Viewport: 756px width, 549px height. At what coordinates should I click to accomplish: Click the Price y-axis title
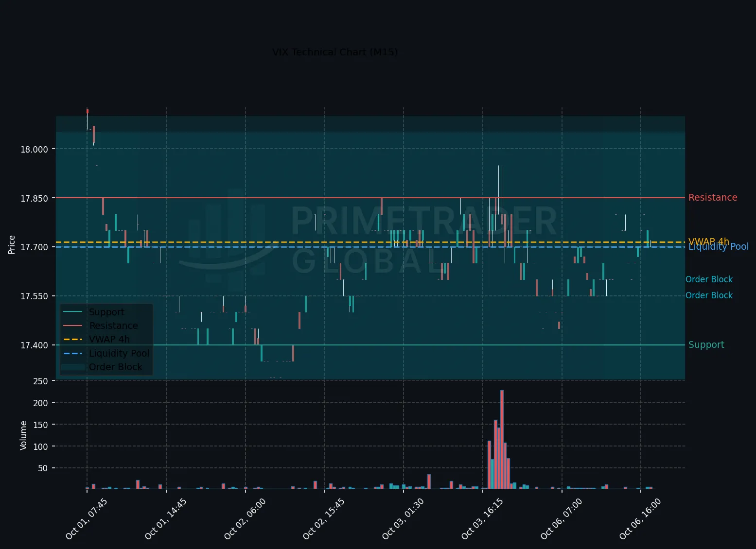[x=12, y=244]
